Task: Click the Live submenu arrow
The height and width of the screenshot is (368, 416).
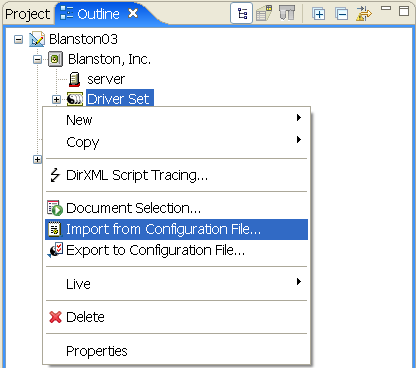Action: click(299, 282)
